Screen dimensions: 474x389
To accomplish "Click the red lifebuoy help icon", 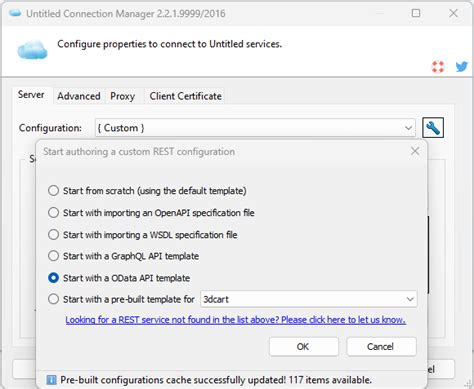I will coord(438,67).
